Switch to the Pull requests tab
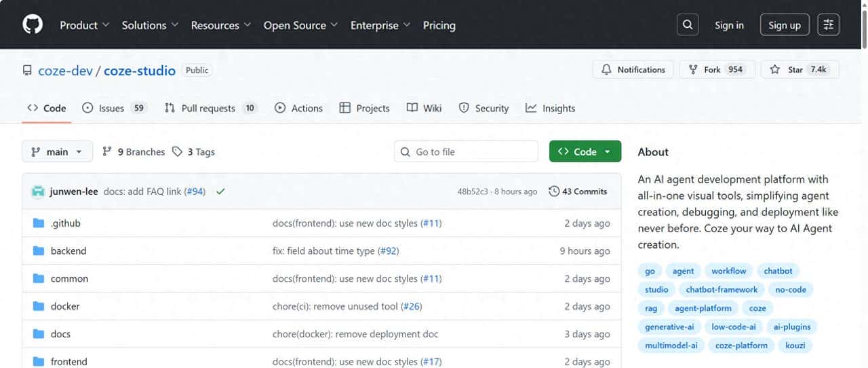868x368 pixels. click(x=210, y=108)
